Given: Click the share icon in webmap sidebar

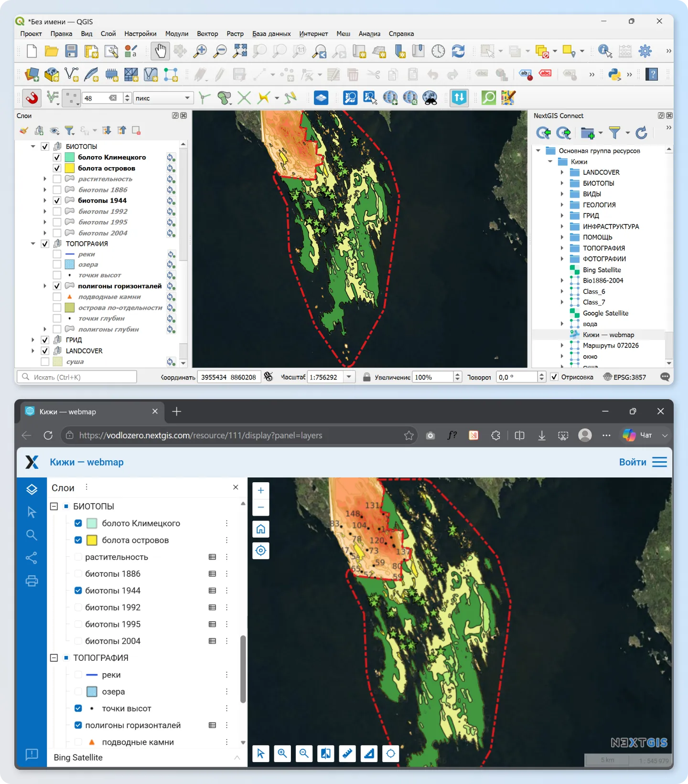Looking at the screenshot, I should tap(32, 558).
